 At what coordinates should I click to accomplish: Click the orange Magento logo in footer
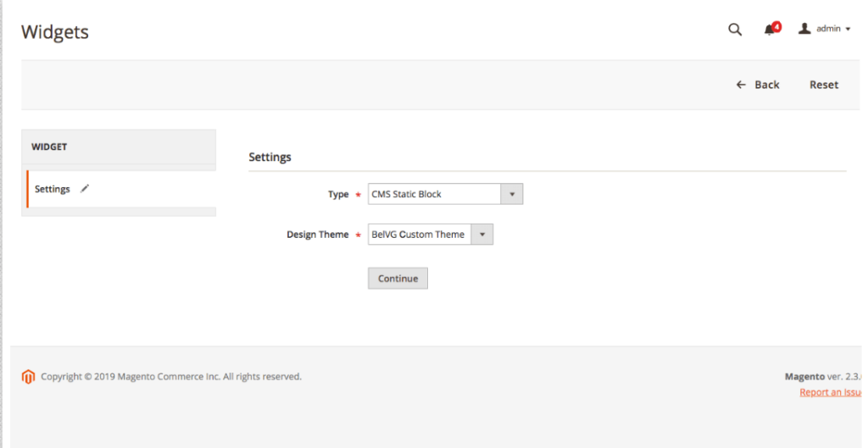[28, 377]
